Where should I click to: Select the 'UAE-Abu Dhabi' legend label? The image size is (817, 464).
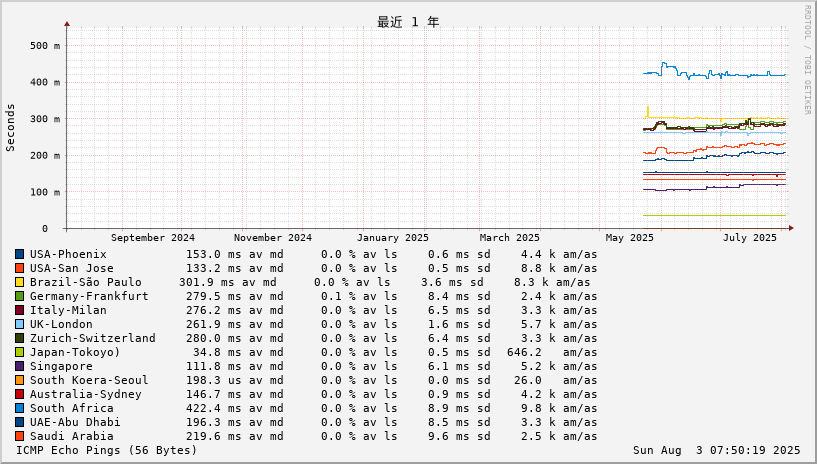pyautogui.click(x=75, y=422)
